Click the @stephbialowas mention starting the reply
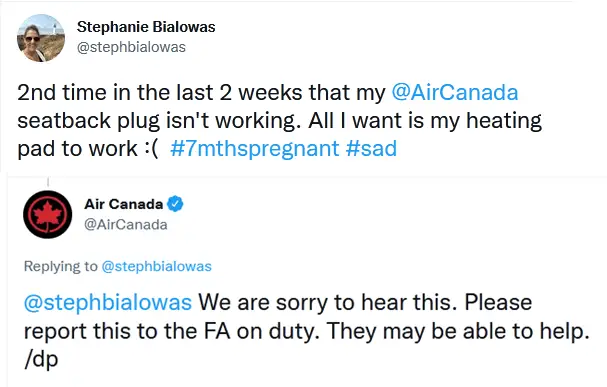This screenshot has height=387, width=607. [108, 302]
